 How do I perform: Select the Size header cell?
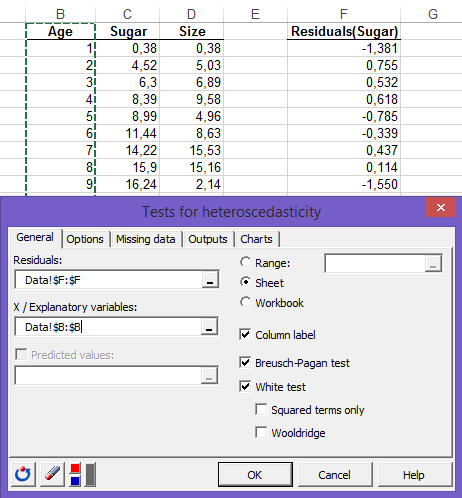[191, 31]
